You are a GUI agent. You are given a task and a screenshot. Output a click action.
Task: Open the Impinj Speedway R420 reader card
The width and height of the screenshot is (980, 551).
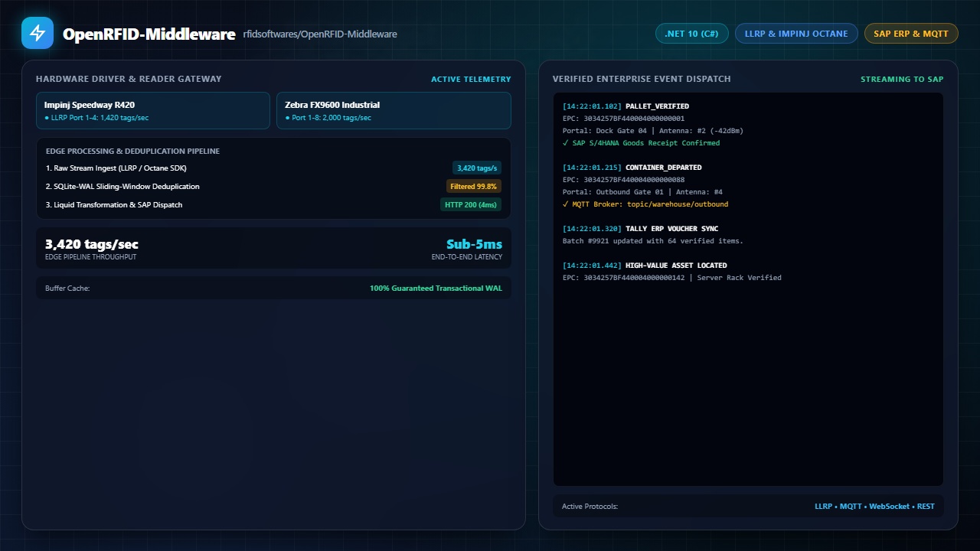153,111
